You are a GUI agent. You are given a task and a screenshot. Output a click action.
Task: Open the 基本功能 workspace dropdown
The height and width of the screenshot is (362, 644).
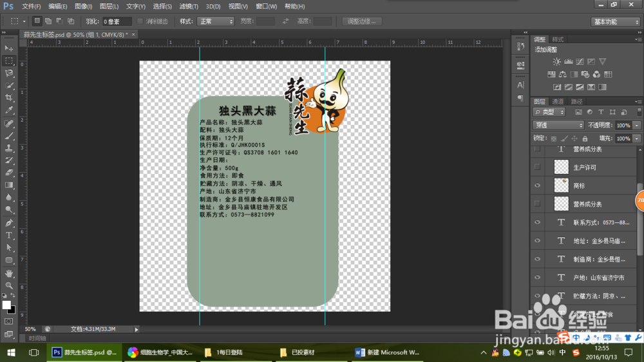point(616,22)
